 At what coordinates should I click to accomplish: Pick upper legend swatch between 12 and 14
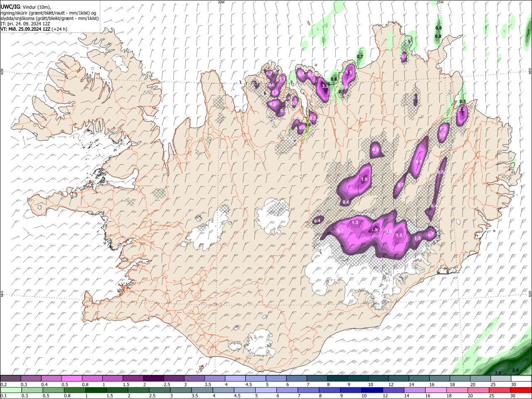click(x=399, y=379)
